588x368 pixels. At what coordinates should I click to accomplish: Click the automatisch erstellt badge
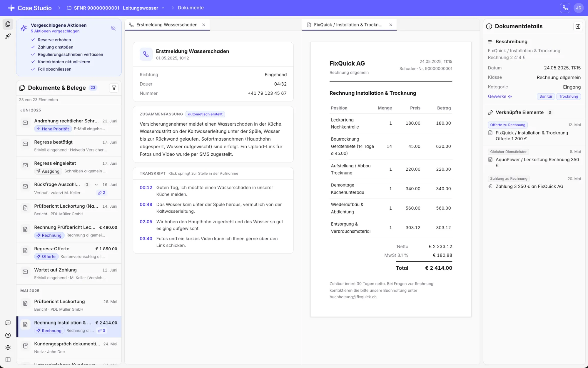click(x=205, y=114)
